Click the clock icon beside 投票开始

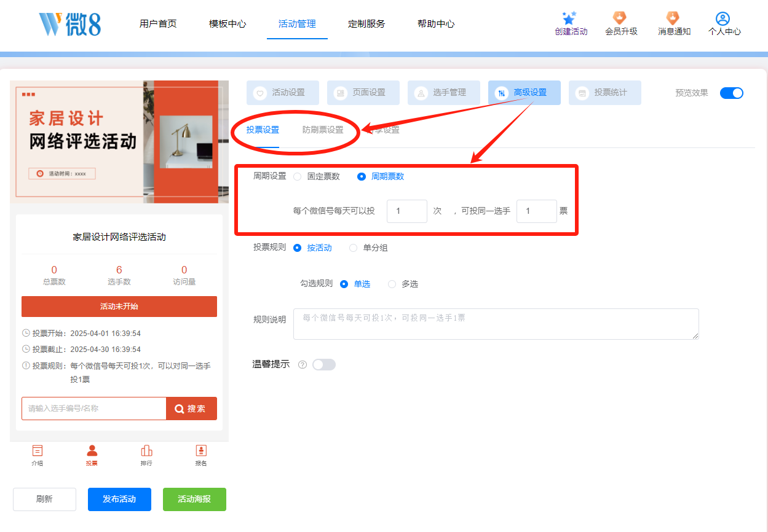pyautogui.click(x=26, y=333)
